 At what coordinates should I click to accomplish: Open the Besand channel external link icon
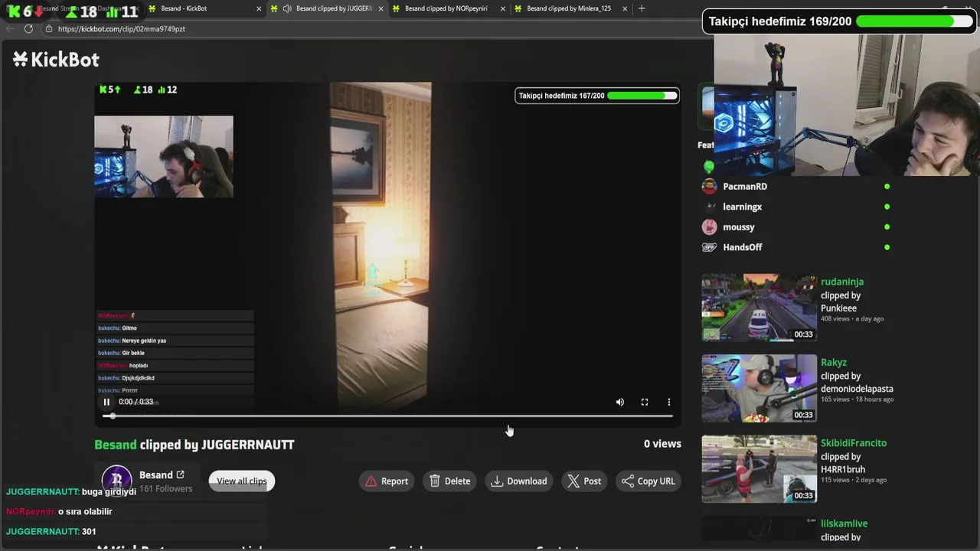180,474
